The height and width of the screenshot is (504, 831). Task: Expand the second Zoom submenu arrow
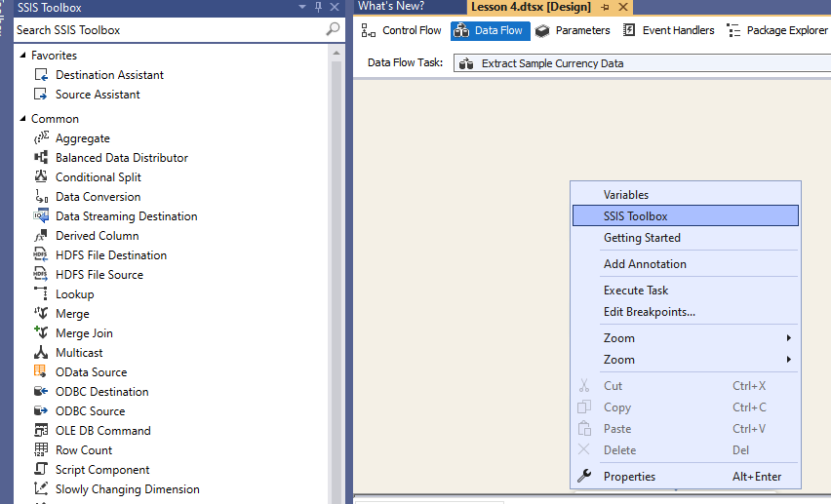tap(789, 360)
